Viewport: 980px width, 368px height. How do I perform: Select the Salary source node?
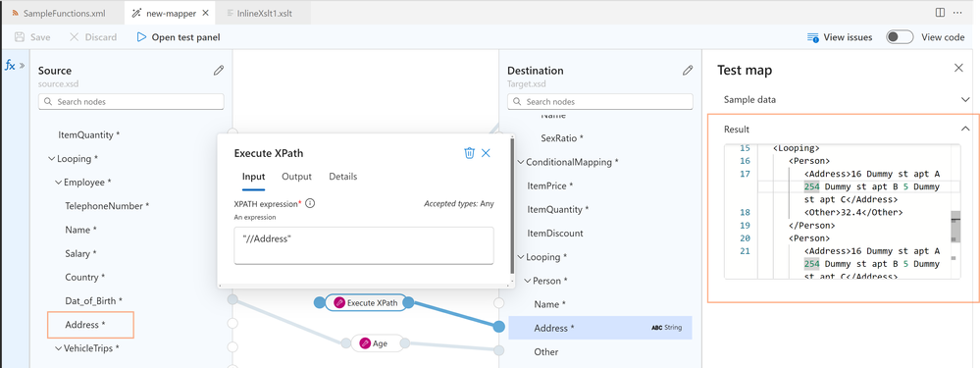click(81, 253)
